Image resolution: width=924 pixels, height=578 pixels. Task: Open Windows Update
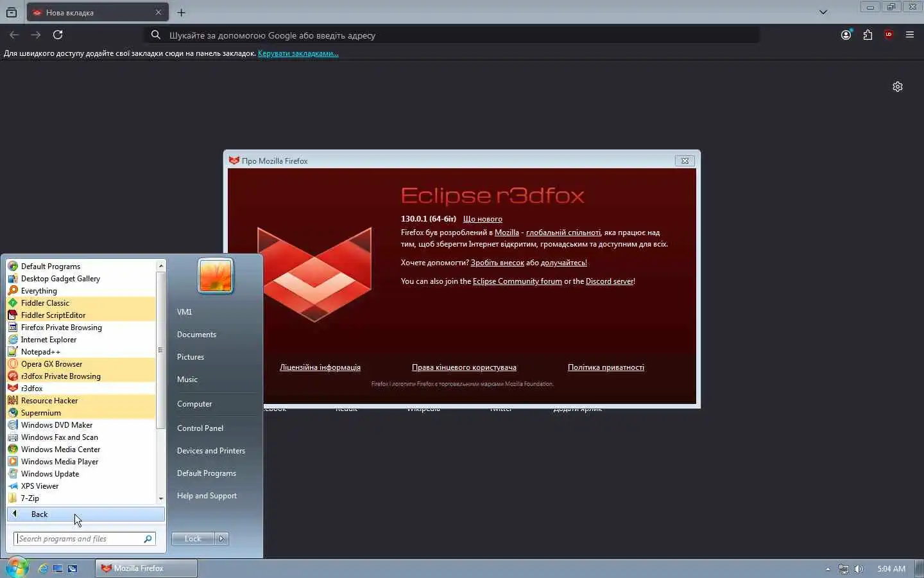pyautogui.click(x=81, y=474)
